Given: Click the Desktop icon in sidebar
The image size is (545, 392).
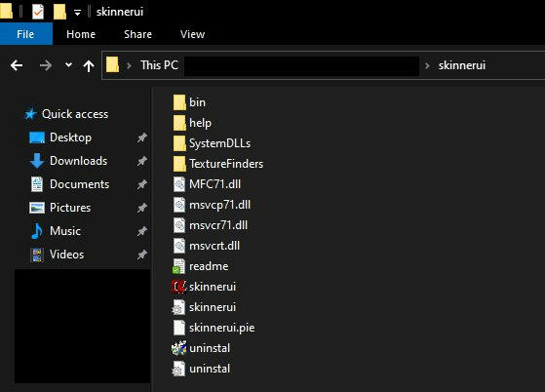Looking at the screenshot, I should [37, 137].
